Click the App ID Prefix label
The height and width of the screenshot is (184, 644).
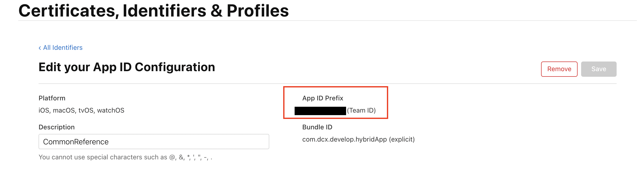click(x=323, y=98)
